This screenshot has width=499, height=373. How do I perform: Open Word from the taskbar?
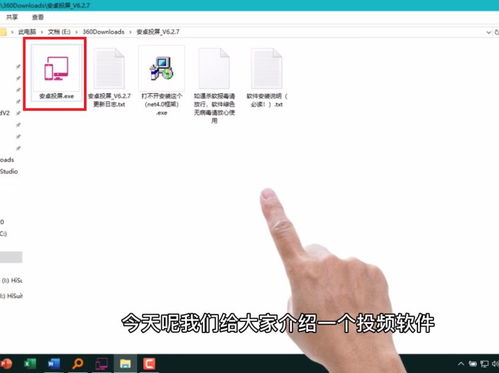tap(54, 363)
